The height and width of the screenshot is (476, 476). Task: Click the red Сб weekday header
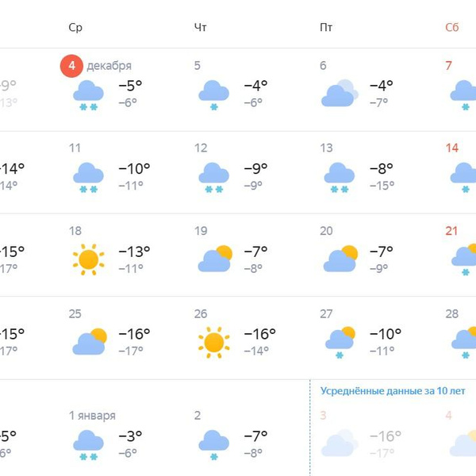[451, 27]
